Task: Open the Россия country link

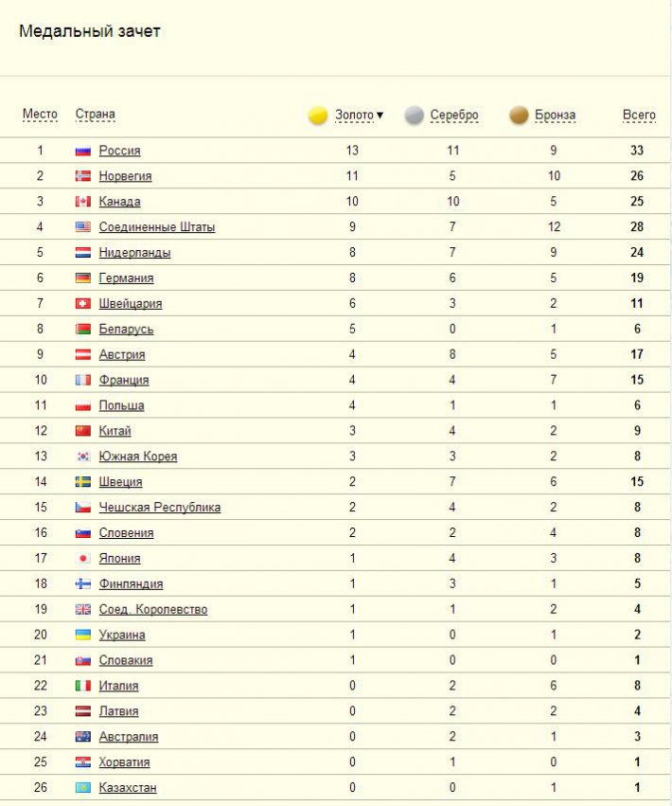Action: tap(119, 151)
